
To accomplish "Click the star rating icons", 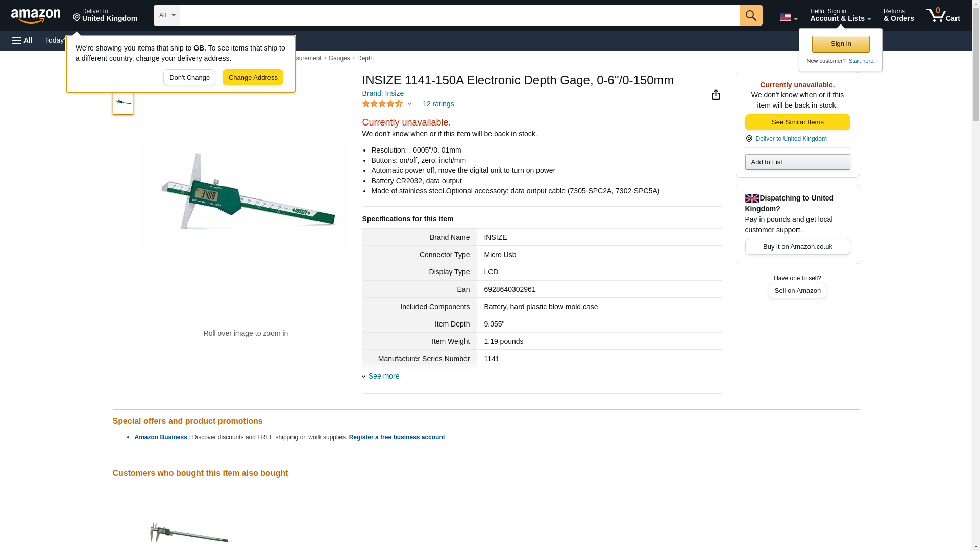I will [x=382, y=104].
